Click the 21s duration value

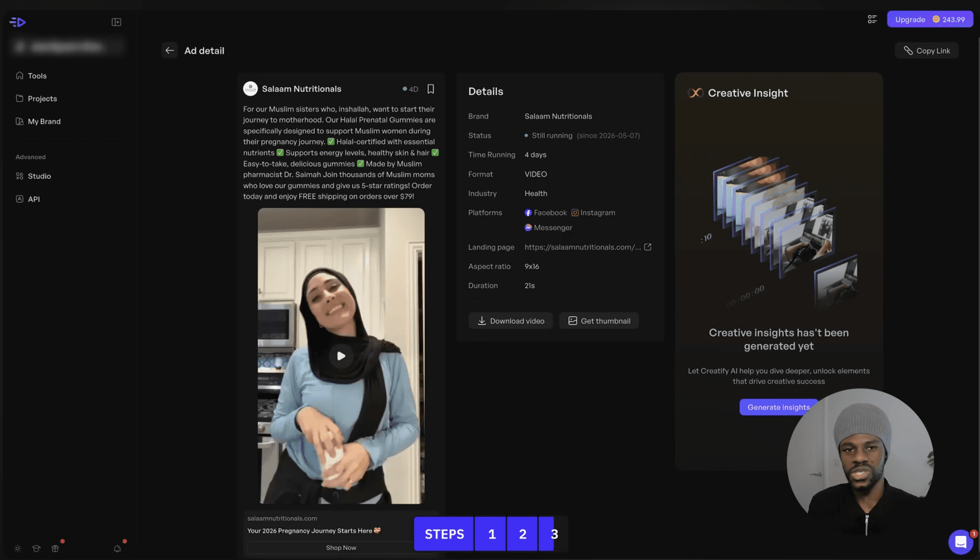pyautogui.click(x=530, y=286)
